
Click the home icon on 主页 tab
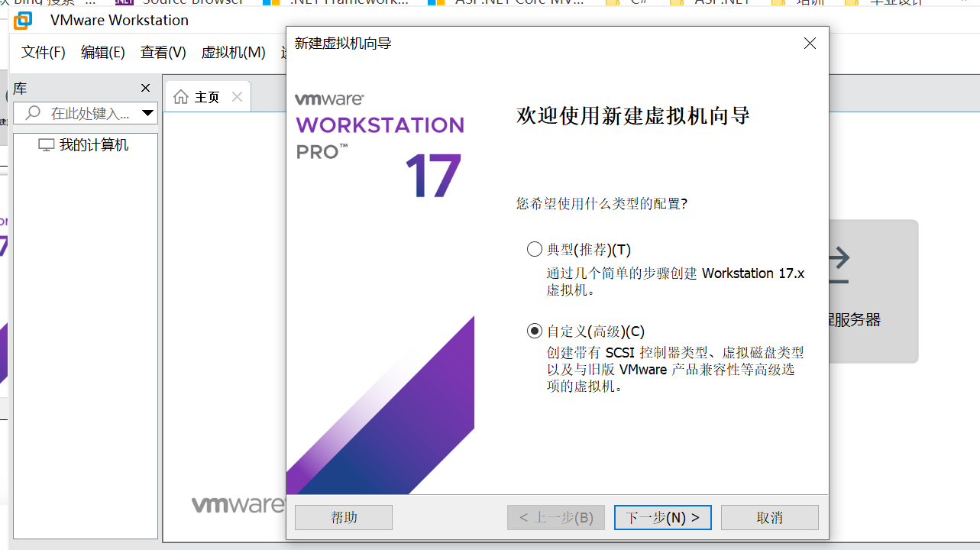181,97
